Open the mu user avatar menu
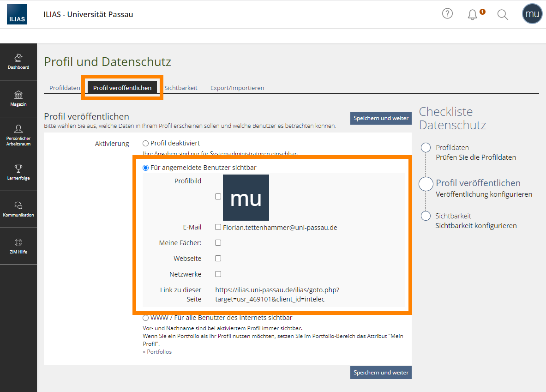 (532, 14)
